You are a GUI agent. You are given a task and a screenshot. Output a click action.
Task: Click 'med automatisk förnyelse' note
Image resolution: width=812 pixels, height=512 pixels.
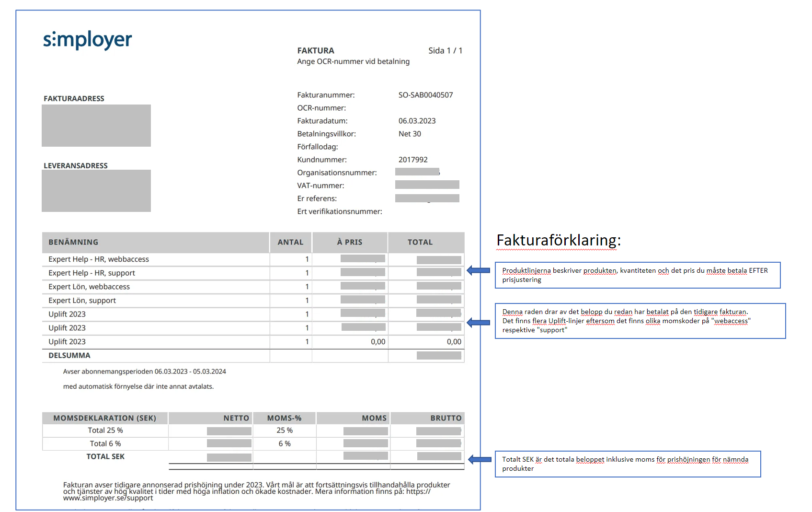click(138, 386)
